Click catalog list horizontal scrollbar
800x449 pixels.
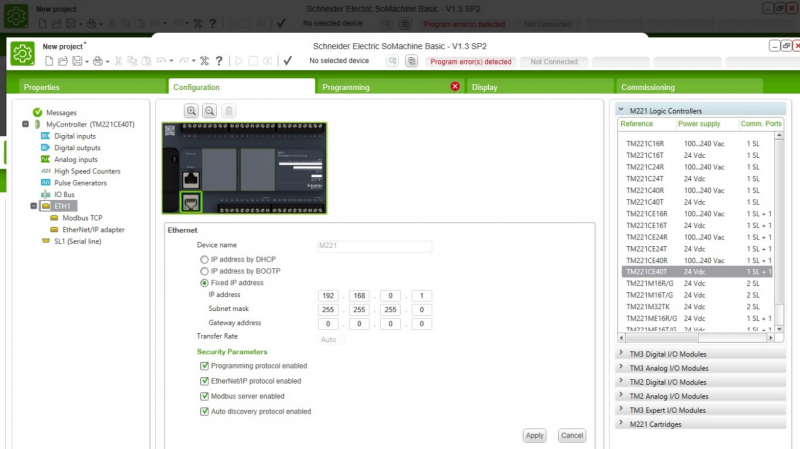click(695, 338)
